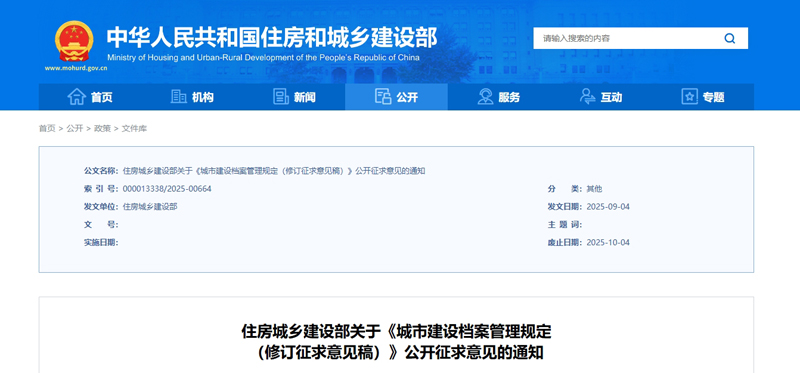
Task: Select the 公开 navigation tab
Action: click(396, 97)
